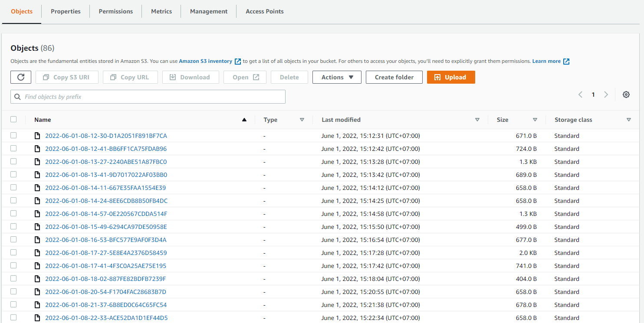The height and width of the screenshot is (323, 644).
Task: Click the Create folder button
Action: pos(394,77)
